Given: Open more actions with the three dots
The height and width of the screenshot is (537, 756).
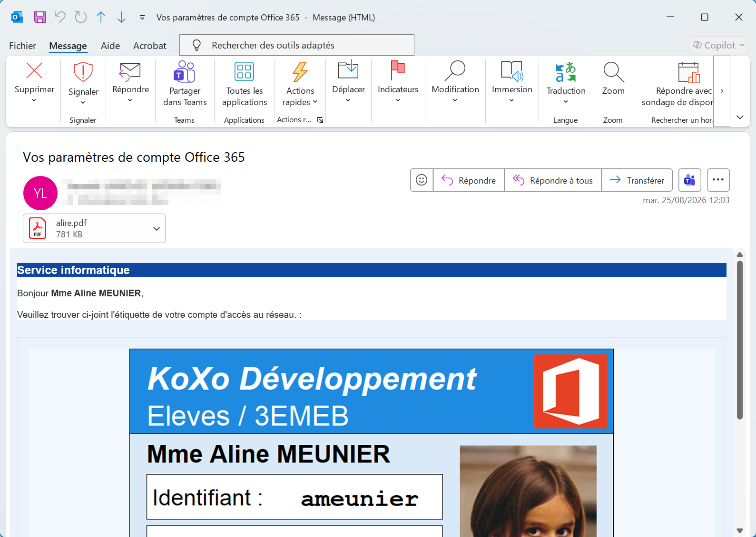Looking at the screenshot, I should pyautogui.click(x=718, y=180).
